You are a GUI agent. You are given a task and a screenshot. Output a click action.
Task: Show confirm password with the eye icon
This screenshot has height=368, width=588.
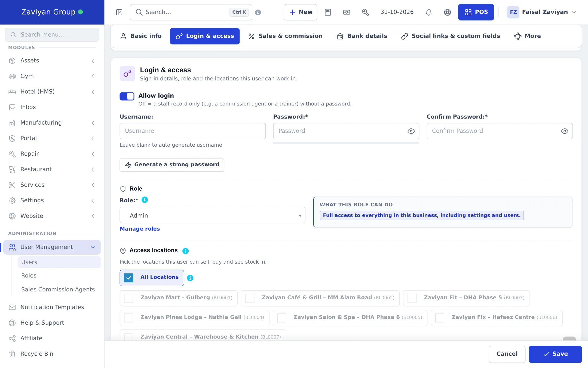(x=565, y=131)
